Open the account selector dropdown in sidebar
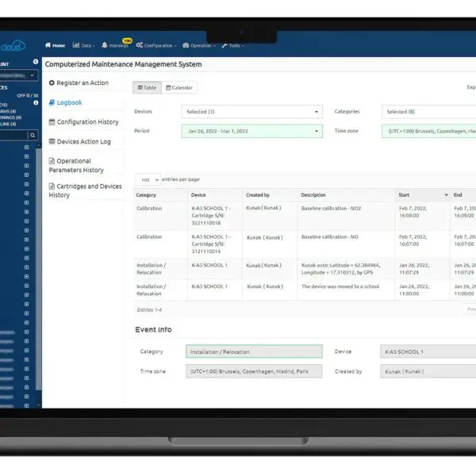 pyautogui.click(x=19, y=75)
